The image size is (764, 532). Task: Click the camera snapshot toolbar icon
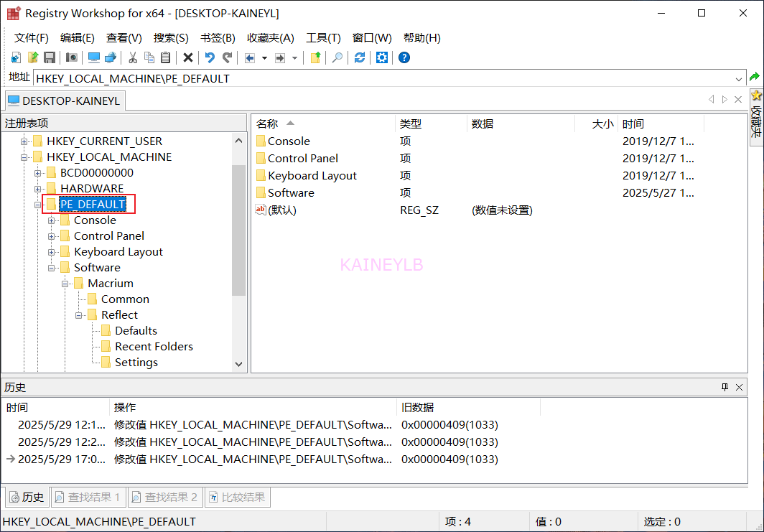(72, 57)
